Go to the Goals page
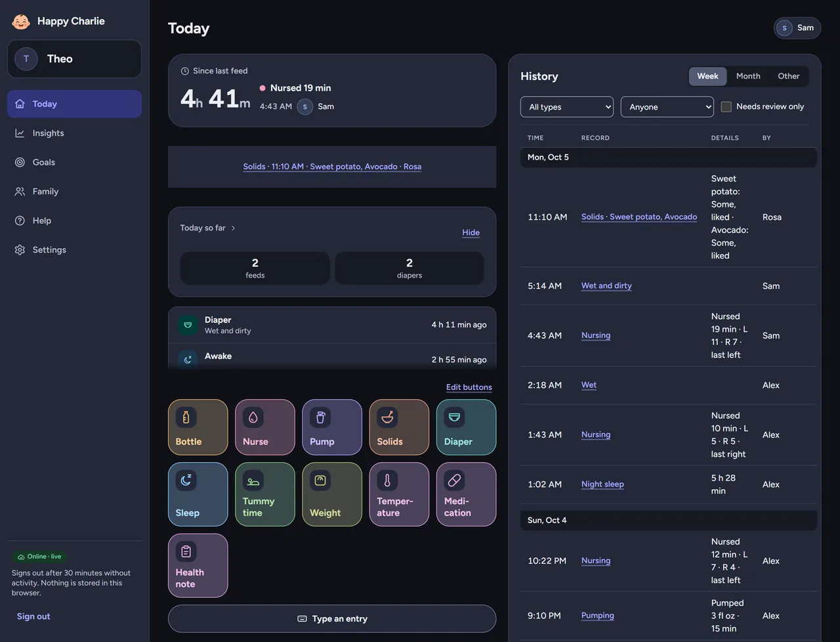This screenshot has width=840, height=642. [x=74, y=162]
